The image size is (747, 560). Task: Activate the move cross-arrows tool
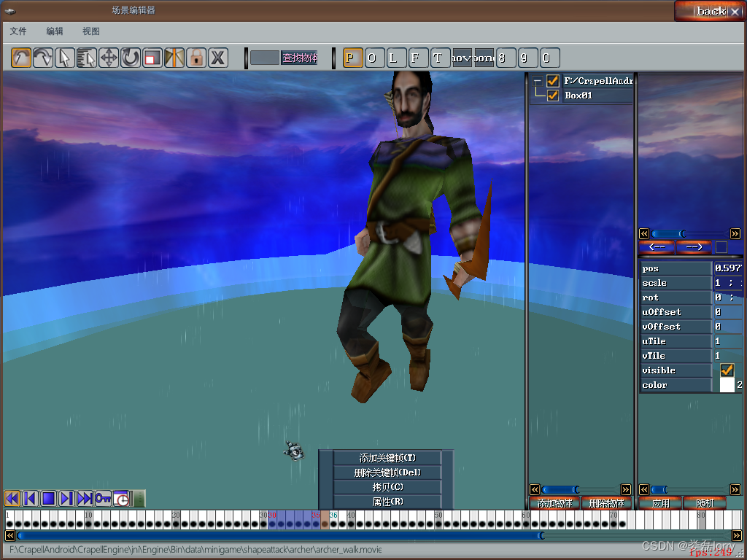coord(109,58)
